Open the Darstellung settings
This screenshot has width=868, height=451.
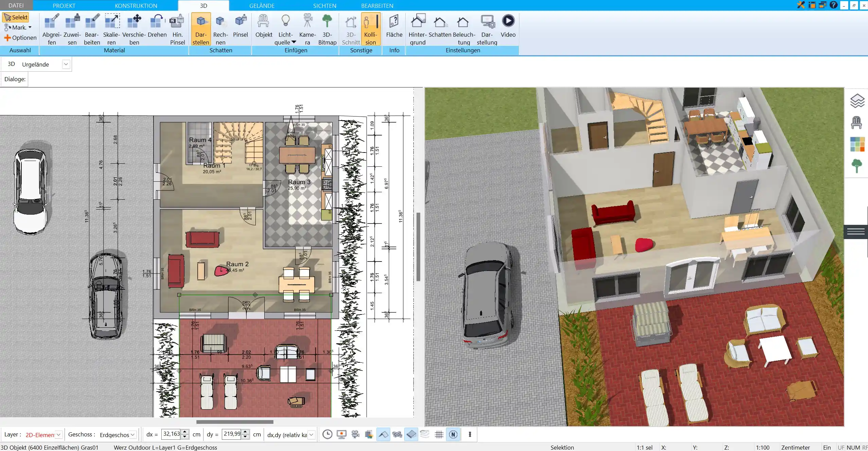coord(487,29)
